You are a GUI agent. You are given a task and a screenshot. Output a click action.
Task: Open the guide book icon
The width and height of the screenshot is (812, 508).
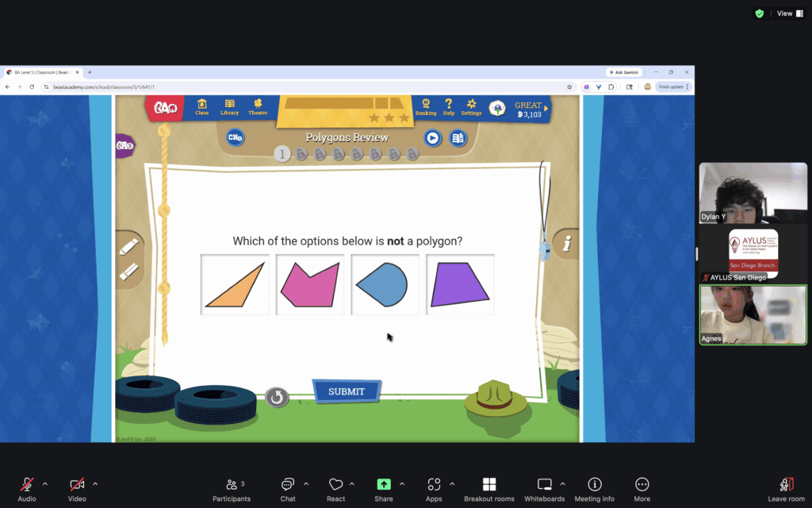coord(458,138)
